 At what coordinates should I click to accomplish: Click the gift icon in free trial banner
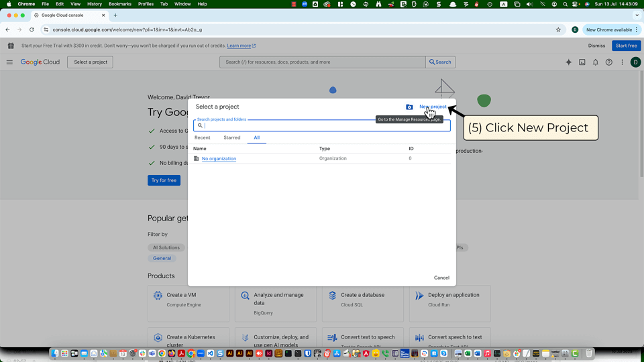11,46
